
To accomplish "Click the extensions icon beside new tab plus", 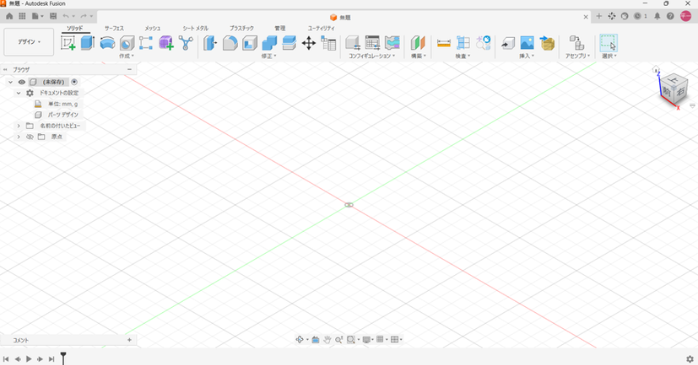I will click(612, 16).
